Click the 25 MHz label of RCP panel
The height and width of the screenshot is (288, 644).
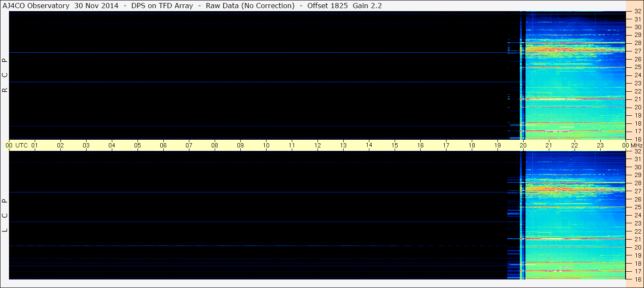coord(638,67)
